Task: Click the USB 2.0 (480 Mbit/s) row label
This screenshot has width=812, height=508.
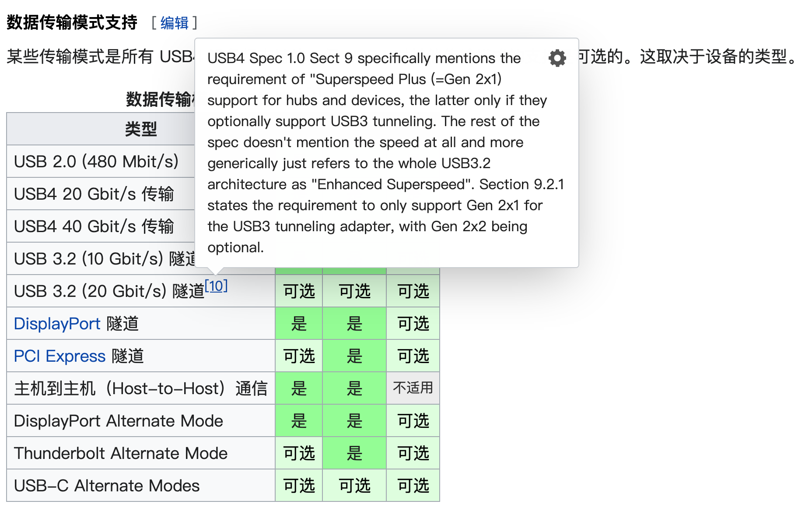Action: click(96, 162)
